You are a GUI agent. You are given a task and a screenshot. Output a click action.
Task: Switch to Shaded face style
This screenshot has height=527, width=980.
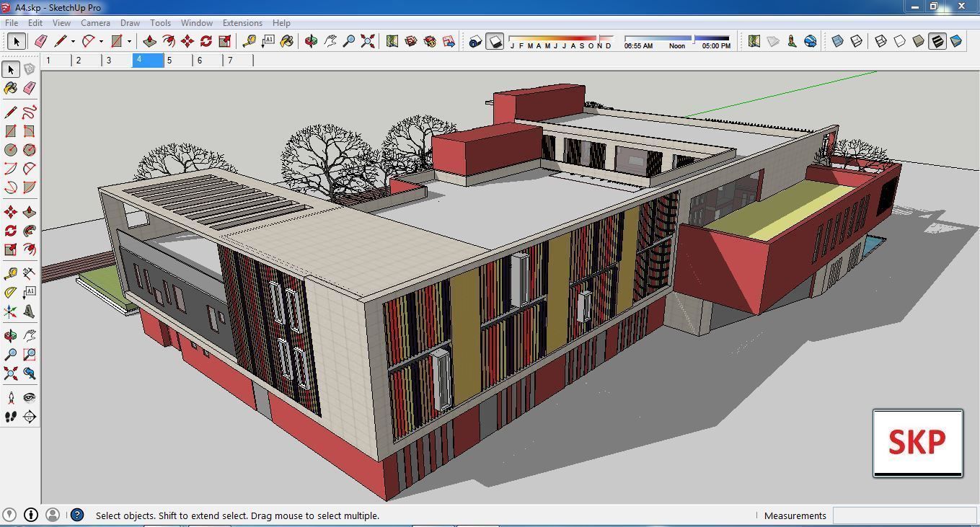pos(919,41)
